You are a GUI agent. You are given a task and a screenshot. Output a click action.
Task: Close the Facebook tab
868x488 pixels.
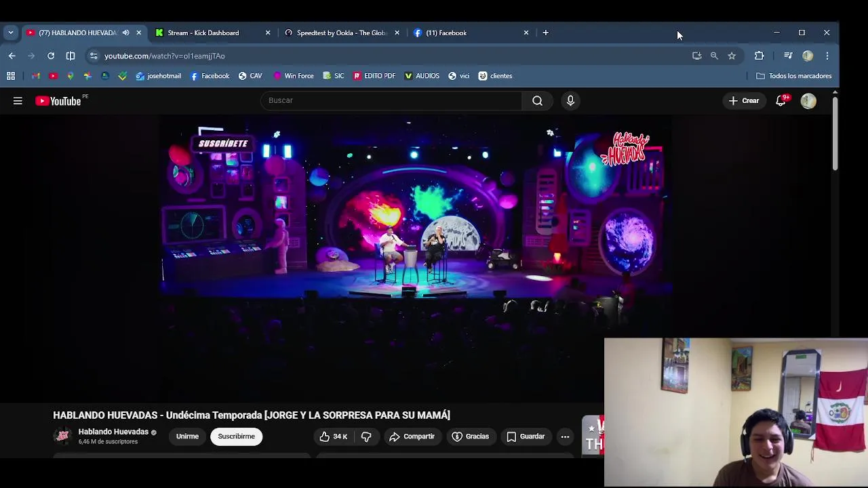[x=526, y=33]
